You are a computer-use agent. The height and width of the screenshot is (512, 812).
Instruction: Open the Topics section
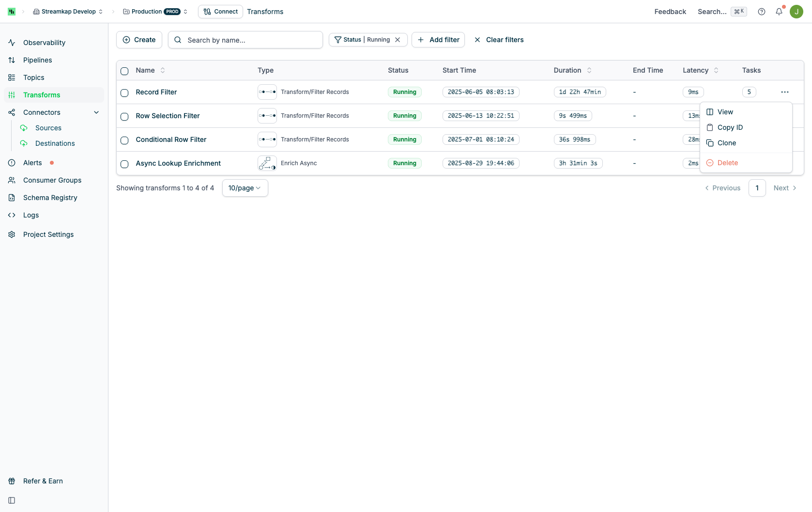(x=33, y=78)
